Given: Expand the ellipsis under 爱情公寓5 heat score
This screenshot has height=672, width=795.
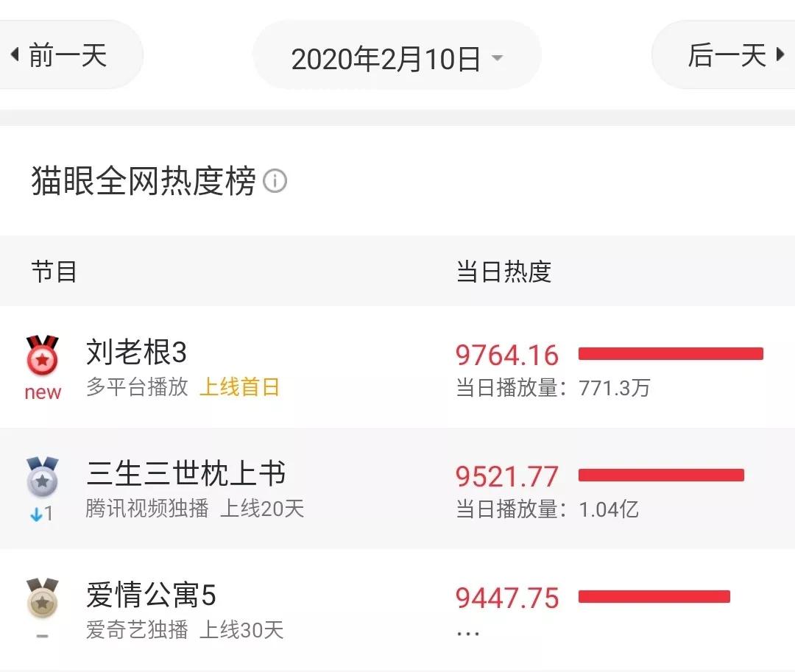Looking at the screenshot, I should tap(468, 633).
